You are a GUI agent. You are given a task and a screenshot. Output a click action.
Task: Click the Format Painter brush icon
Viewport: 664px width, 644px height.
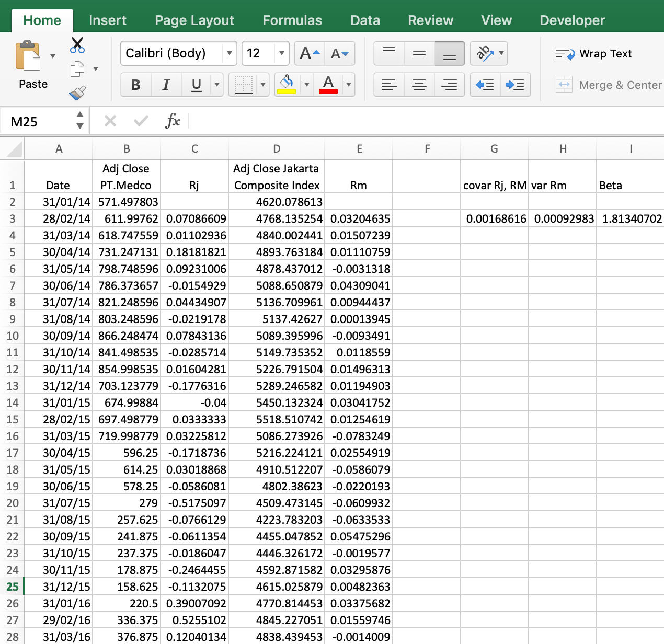point(77,93)
